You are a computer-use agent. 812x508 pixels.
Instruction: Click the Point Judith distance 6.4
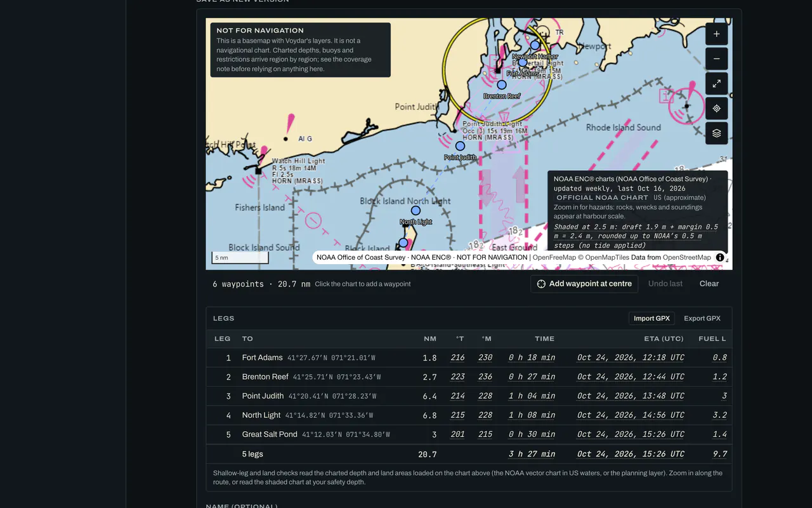click(429, 396)
